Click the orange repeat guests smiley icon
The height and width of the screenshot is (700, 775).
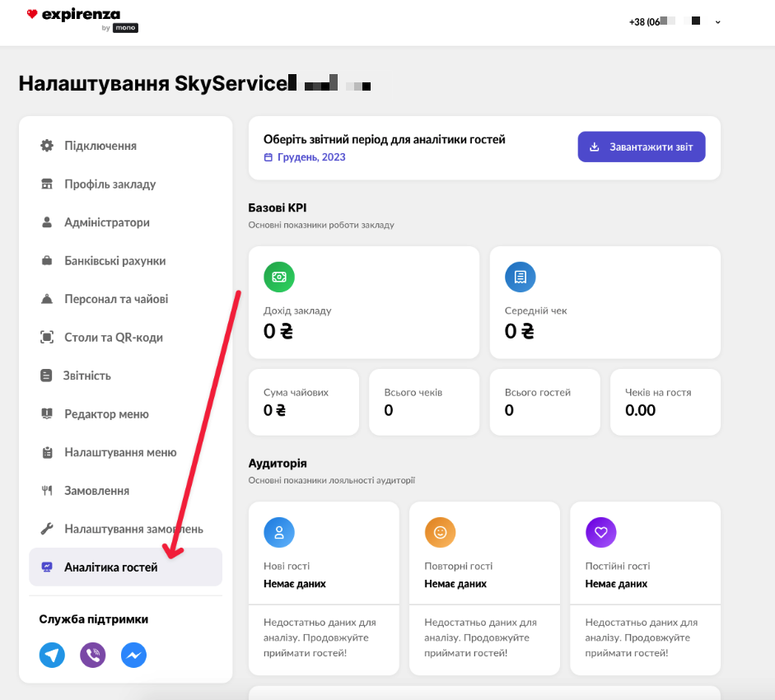click(440, 533)
